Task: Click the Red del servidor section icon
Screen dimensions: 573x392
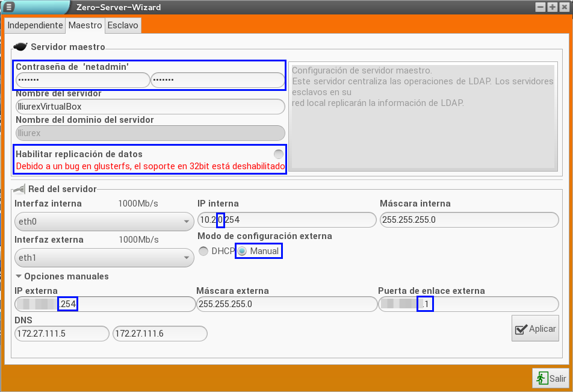Action: pos(18,190)
